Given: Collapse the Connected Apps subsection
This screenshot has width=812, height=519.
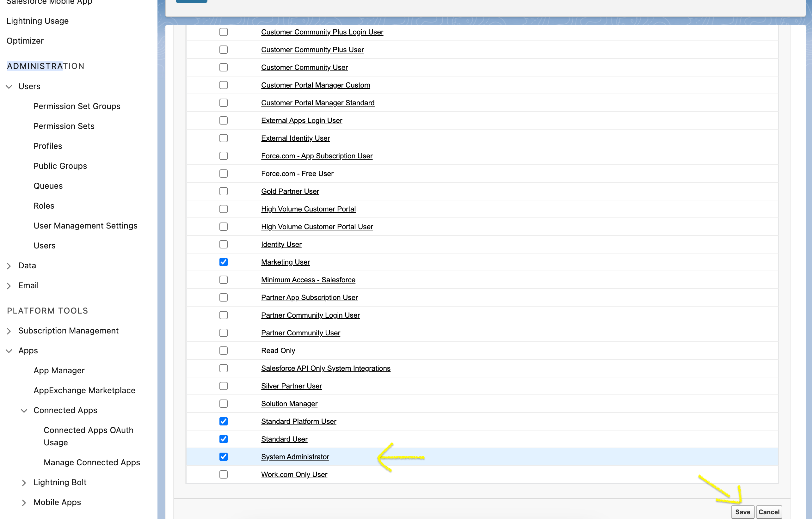Looking at the screenshot, I should click(x=24, y=411).
